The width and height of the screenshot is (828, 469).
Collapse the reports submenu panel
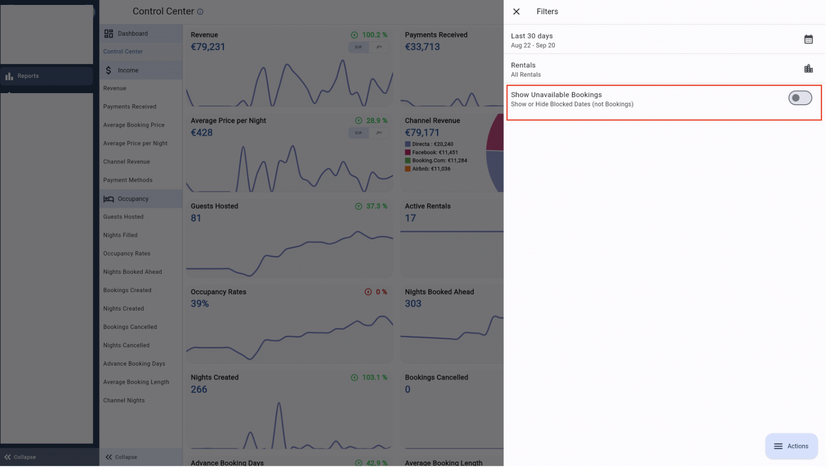pyautogui.click(x=121, y=459)
